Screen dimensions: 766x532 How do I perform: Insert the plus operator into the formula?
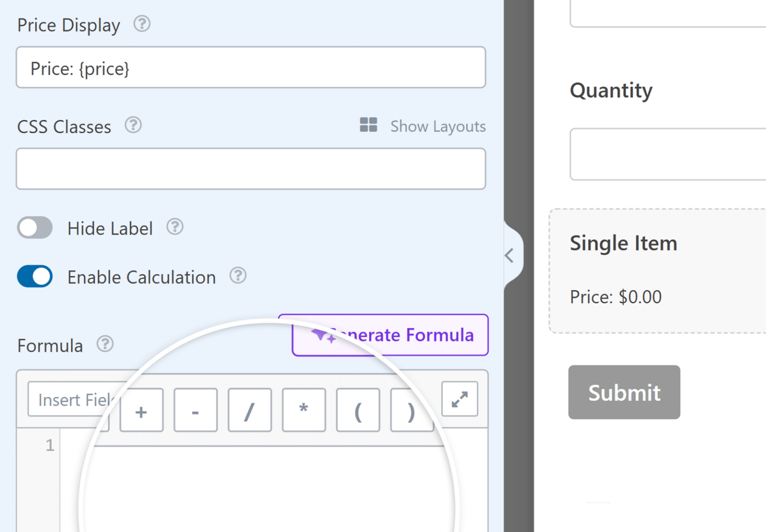pos(142,410)
